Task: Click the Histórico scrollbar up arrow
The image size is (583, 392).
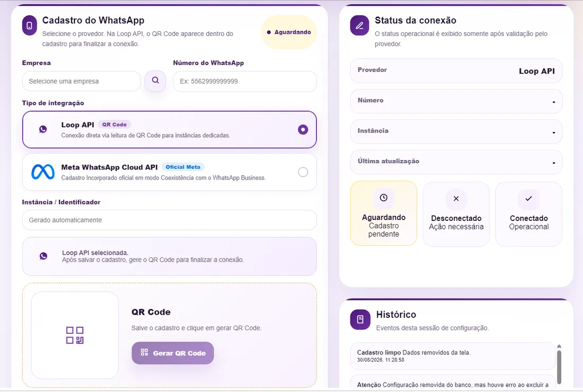Action: click(559, 346)
